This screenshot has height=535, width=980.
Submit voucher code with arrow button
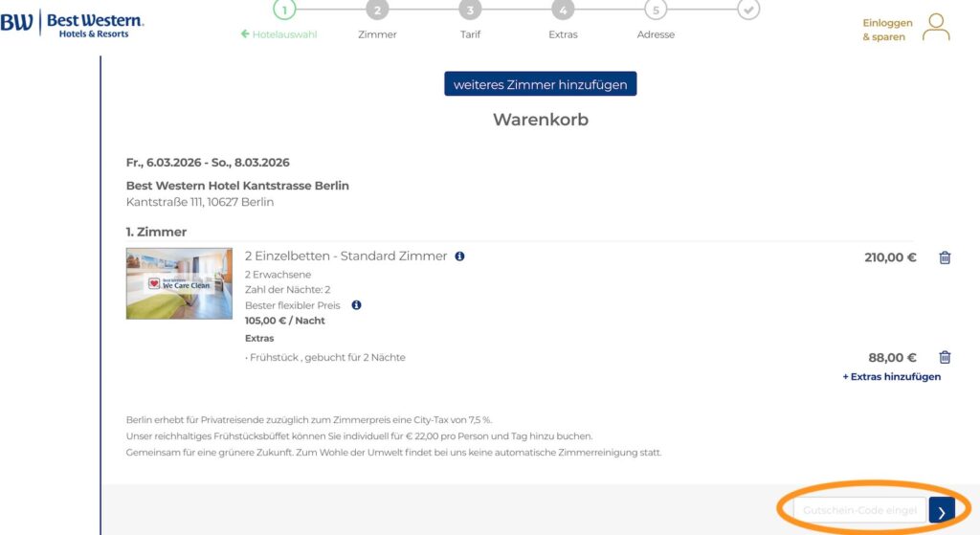tap(942, 511)
